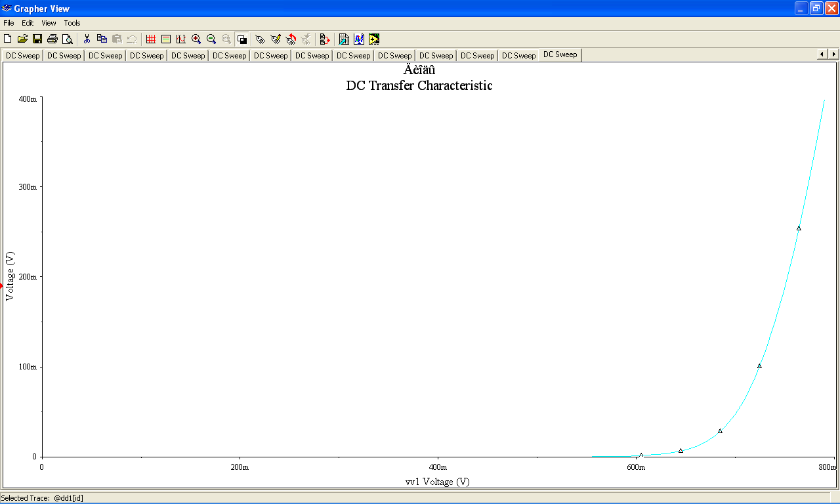Click the 800m x-axis value
The height and width of the screenshot is (504, 840).
[x=828, y=467]
